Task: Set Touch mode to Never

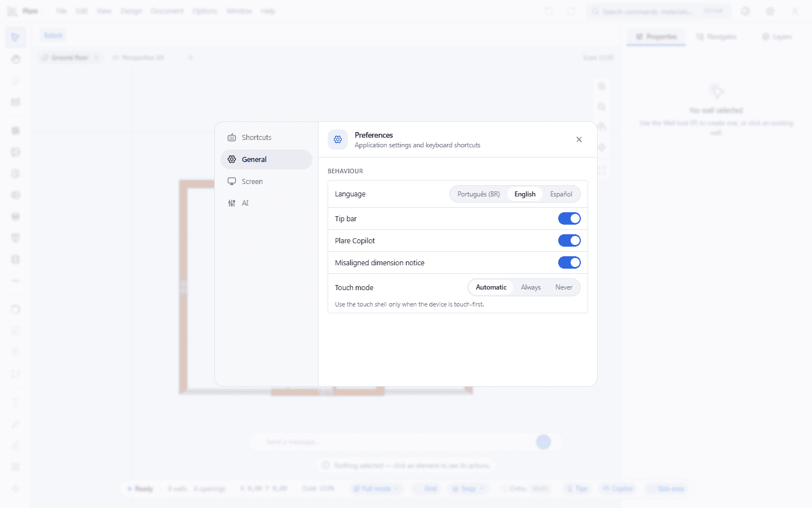Action: point(564,287)
